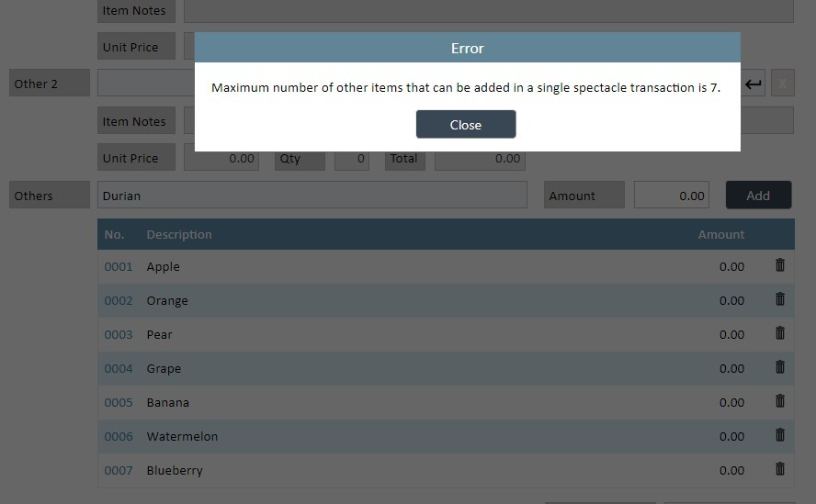
Task: Focus the Amount input showing 0.00
Action: [x=672, y=195]
